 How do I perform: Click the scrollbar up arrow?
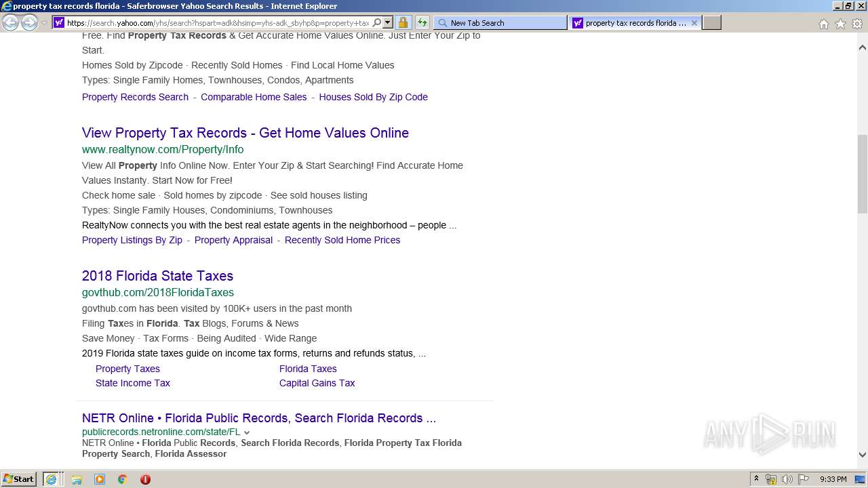point(862,47)
